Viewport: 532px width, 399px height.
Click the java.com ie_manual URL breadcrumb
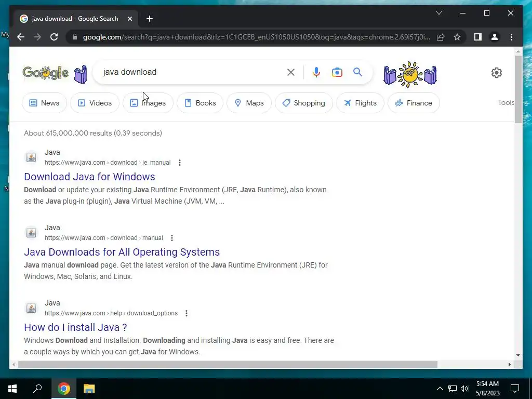(108, 163)
